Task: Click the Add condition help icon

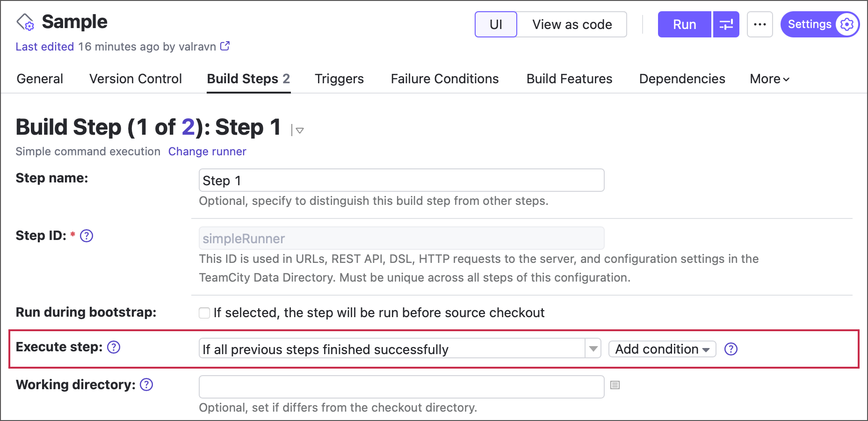Action: coord(731,349)
